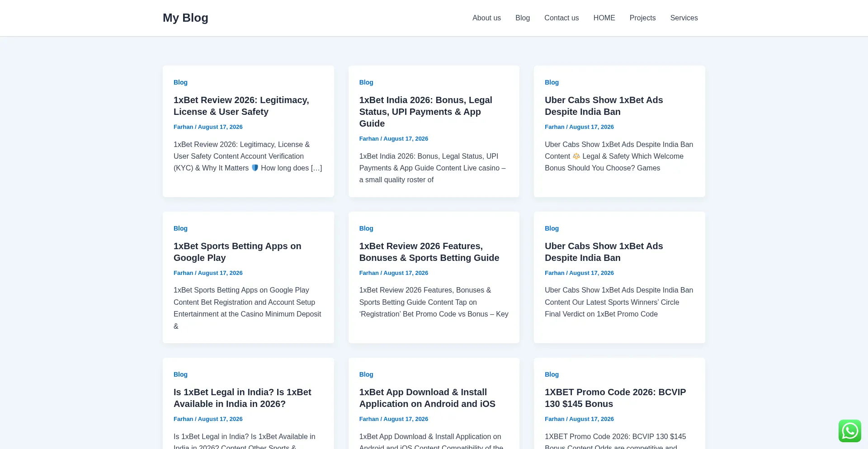View "1xBet App Download & Install Application" post
Image resolution: width=868 pixels, height=449 pixels.
427,398
